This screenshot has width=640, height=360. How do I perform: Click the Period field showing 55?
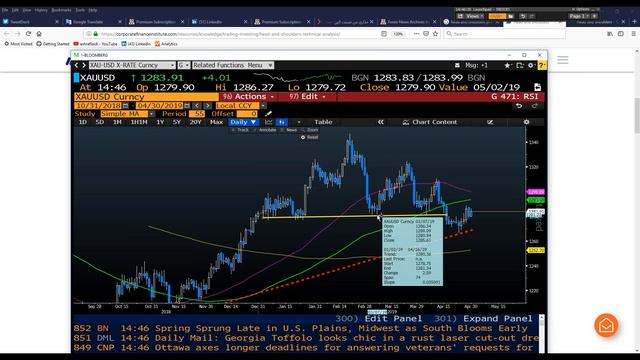click(198, 114)
